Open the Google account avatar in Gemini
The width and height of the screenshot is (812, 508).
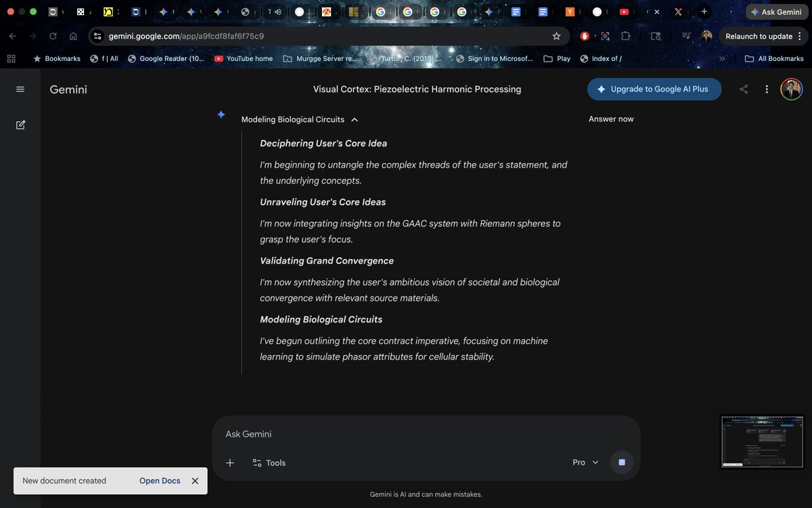(791, 89)
